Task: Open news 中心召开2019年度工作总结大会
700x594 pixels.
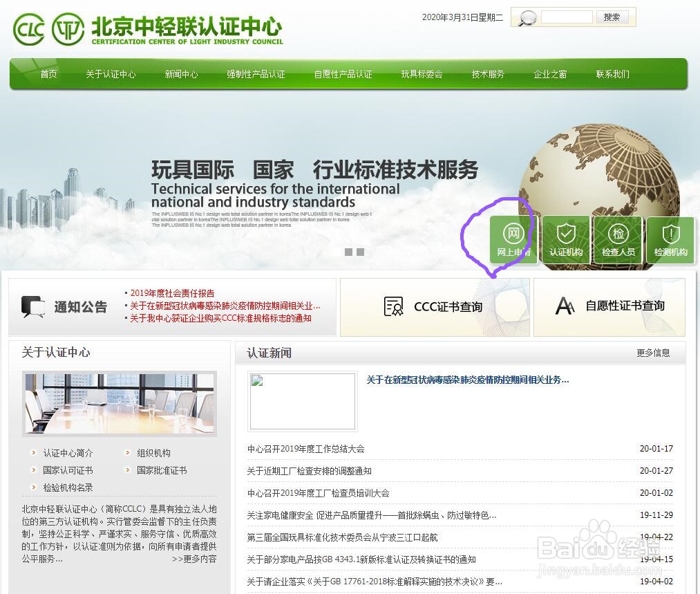Action: [x=306, y=449]
